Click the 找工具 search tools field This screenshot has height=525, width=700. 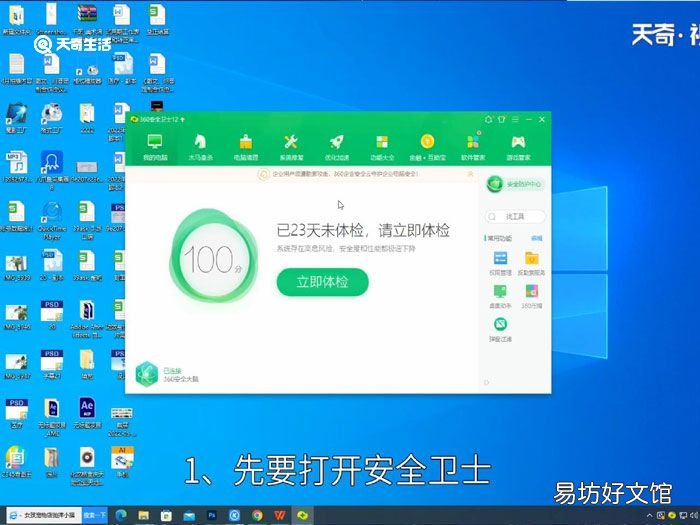[515, 217]
